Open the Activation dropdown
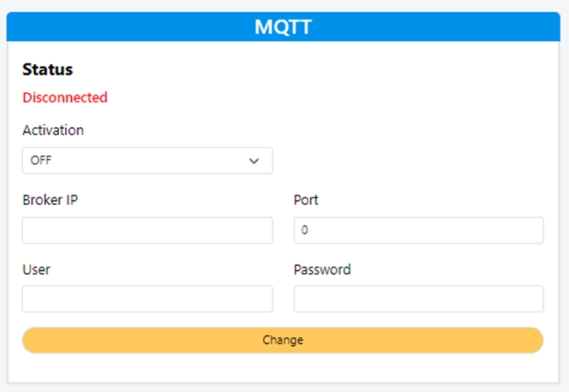The width and height of the screenshot is (569, 392). tap(147, 161)
